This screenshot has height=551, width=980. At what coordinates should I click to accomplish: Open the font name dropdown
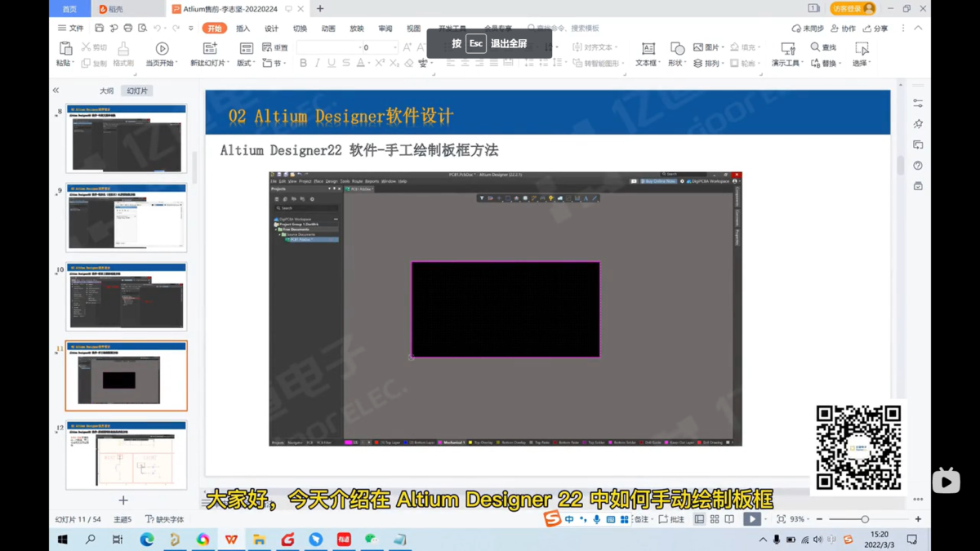point(359,47)
